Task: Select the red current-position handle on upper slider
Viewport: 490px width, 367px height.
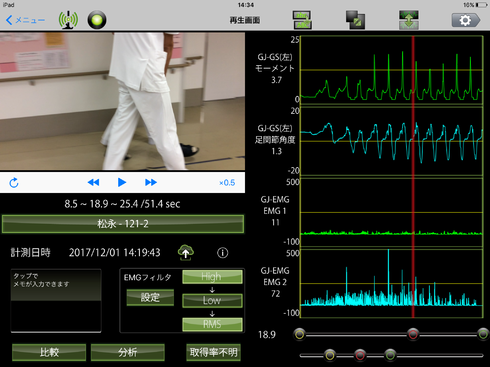Action: click(x=413, y=334)
